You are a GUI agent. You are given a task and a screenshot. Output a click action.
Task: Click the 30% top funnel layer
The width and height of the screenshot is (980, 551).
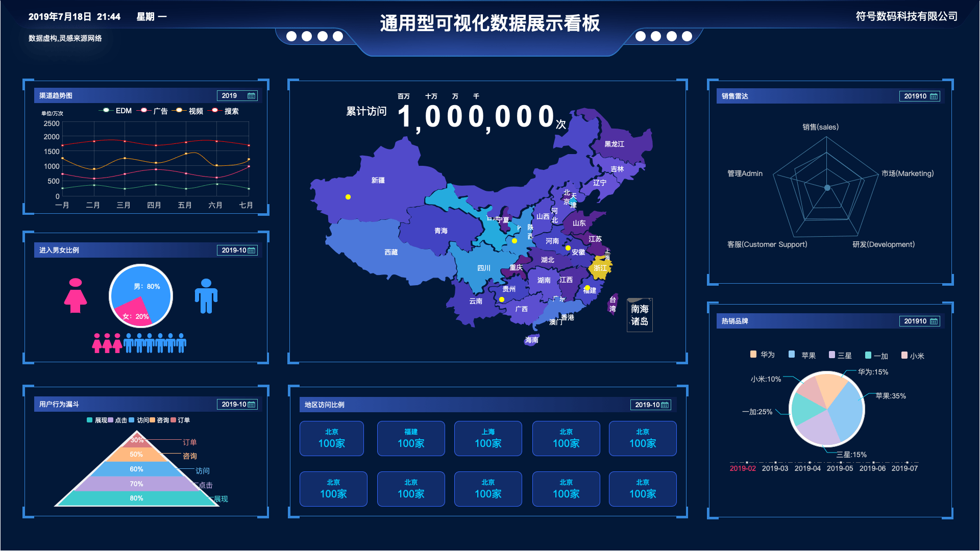(137, 440)
